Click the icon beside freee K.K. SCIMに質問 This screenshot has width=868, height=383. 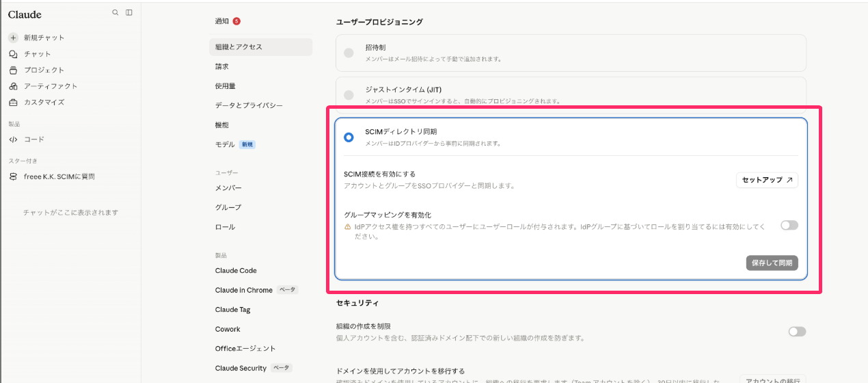coord(13,176)
